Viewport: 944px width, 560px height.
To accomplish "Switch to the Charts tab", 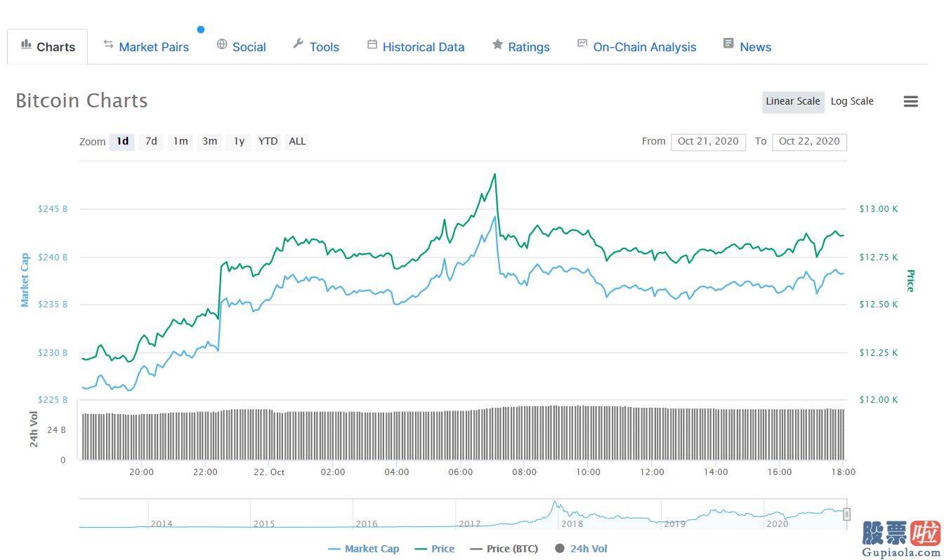I will (x=48, y=47).
